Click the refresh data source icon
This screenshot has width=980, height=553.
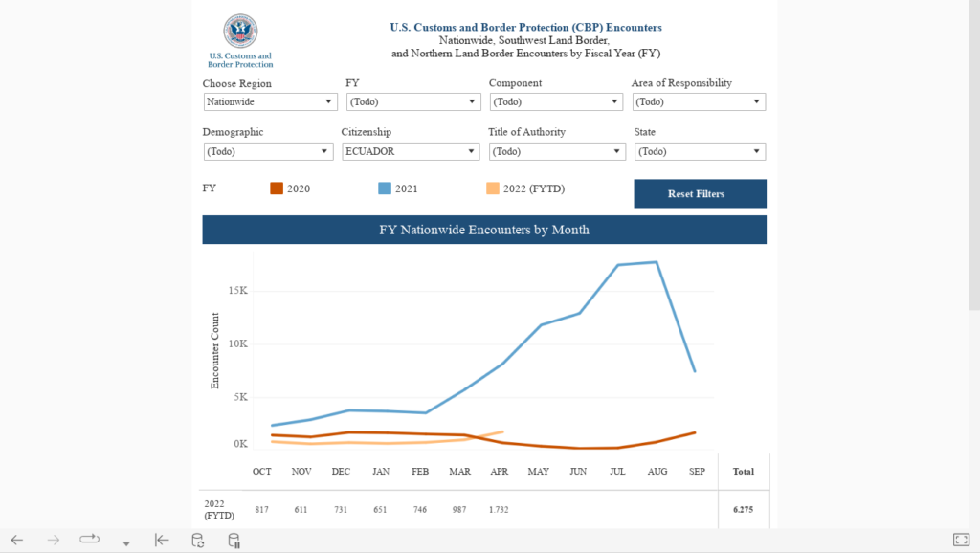click(x=198, y=541)
